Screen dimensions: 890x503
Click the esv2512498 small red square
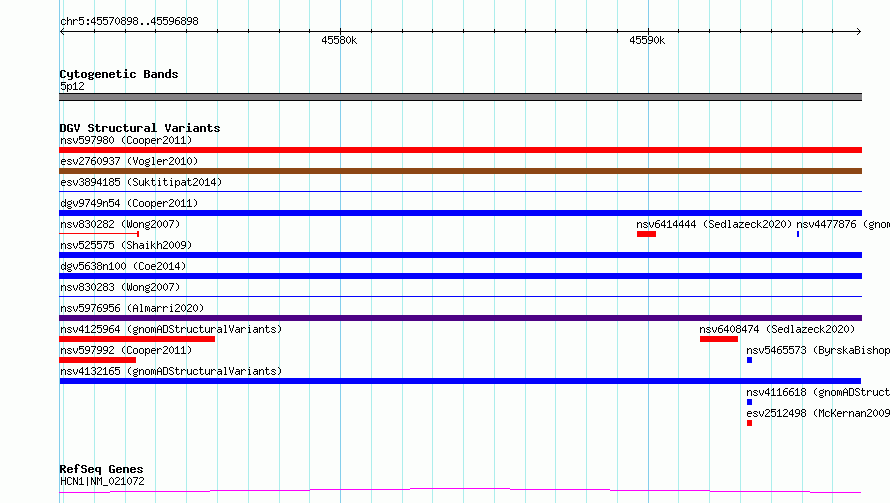coord(749,423)
